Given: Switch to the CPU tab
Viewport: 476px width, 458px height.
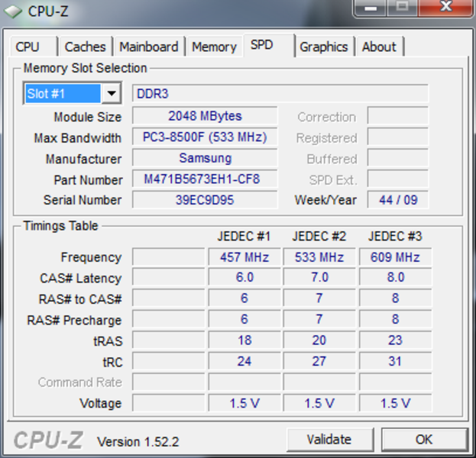Looking at the screenshot, I should pos(28,47).
